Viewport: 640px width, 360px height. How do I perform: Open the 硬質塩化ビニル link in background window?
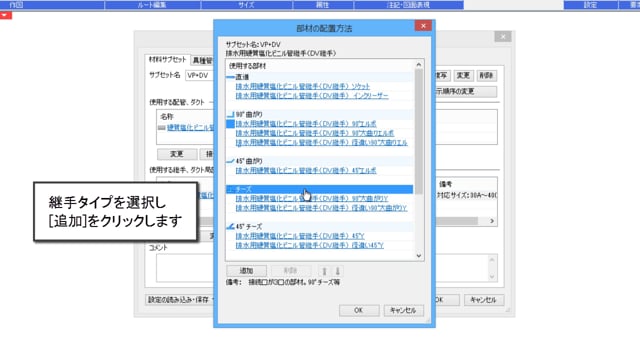pyautogui.click(x=190, y=128)
